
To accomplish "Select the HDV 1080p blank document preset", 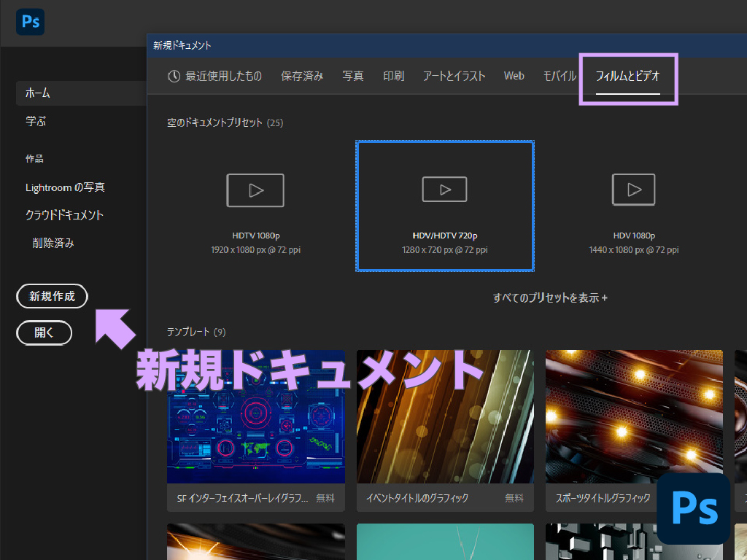I will (x=633, y=206).
